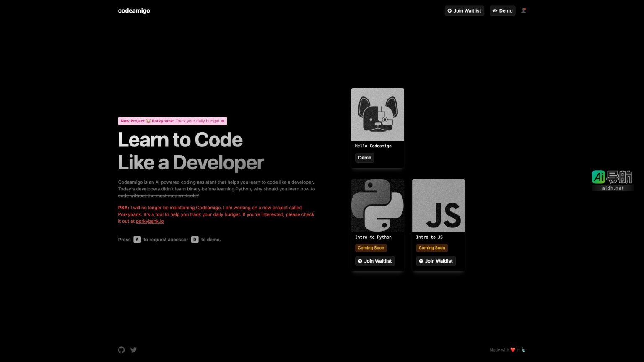Join the waitlist for Intro to Python
644x362 pixels.
(x=375, y=260)
